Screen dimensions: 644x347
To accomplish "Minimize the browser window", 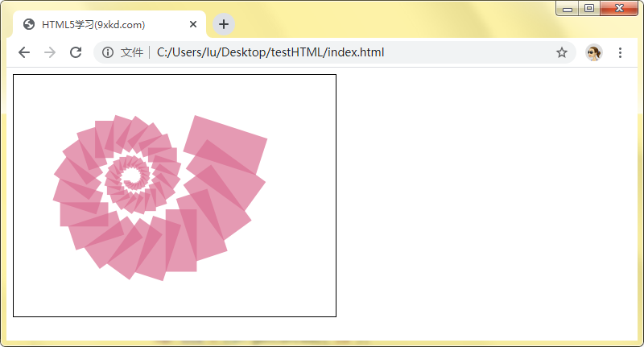I will point(568,8).
